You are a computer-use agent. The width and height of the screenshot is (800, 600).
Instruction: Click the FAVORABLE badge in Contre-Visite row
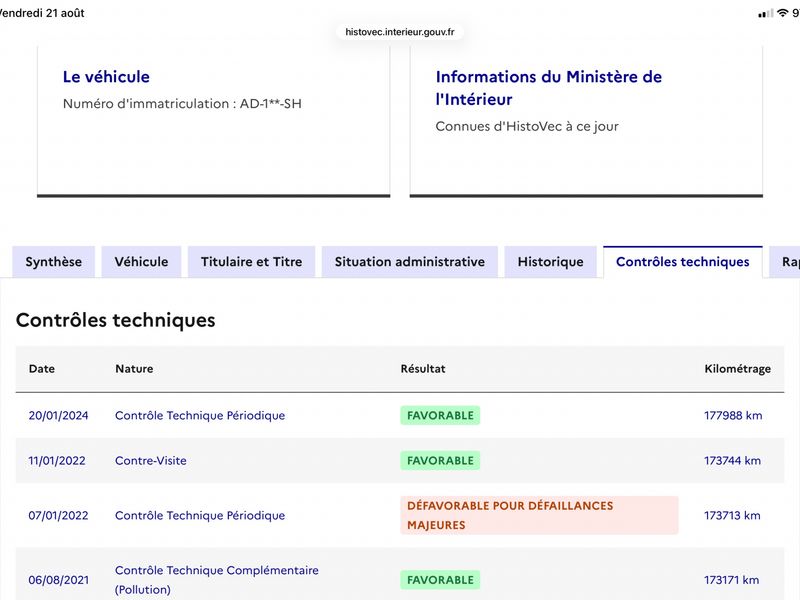[440, 460]
